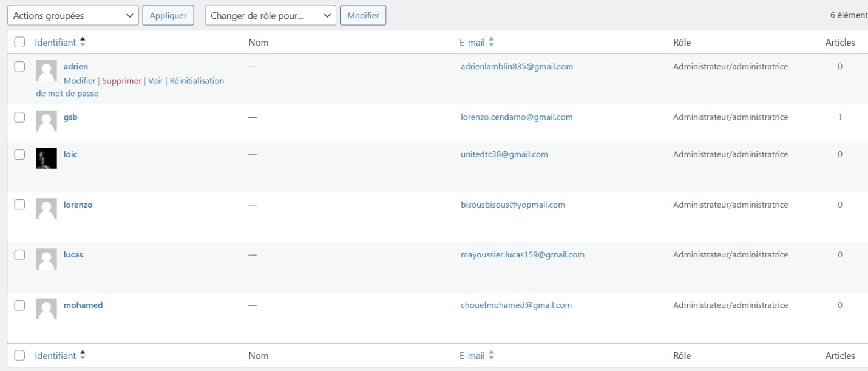Click loic's dark profile avatar

[x=46, y=158]
